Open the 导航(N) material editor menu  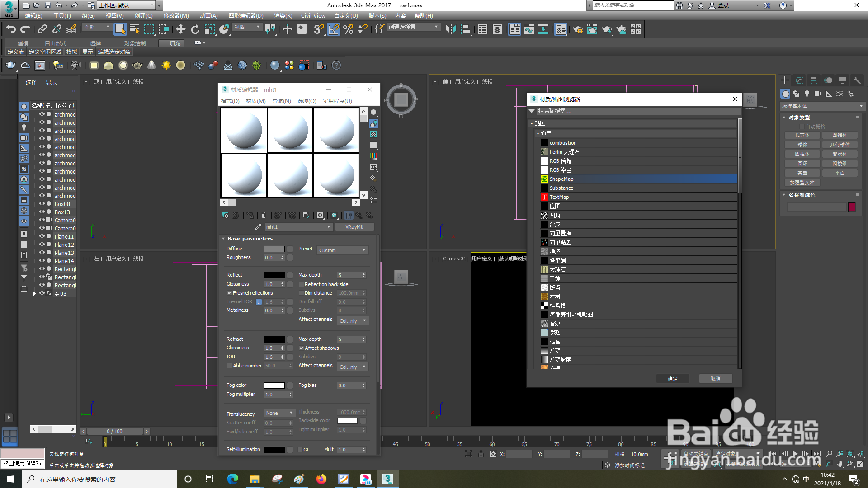click(x=281, y=101)
